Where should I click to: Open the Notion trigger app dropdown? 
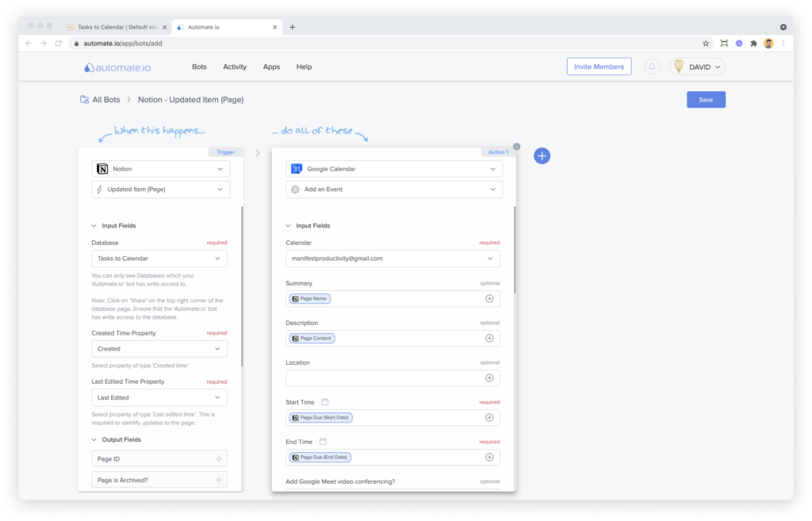161,169
